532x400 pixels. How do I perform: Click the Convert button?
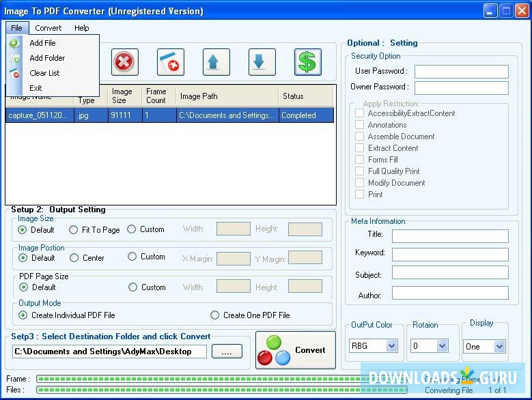click(296, 350)
